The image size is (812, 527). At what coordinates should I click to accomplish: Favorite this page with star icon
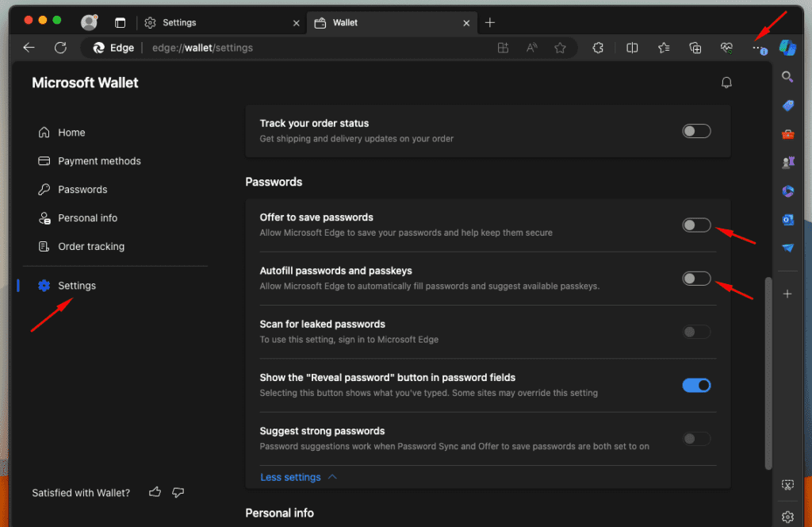pyautogui.click(x=560, y=48)
